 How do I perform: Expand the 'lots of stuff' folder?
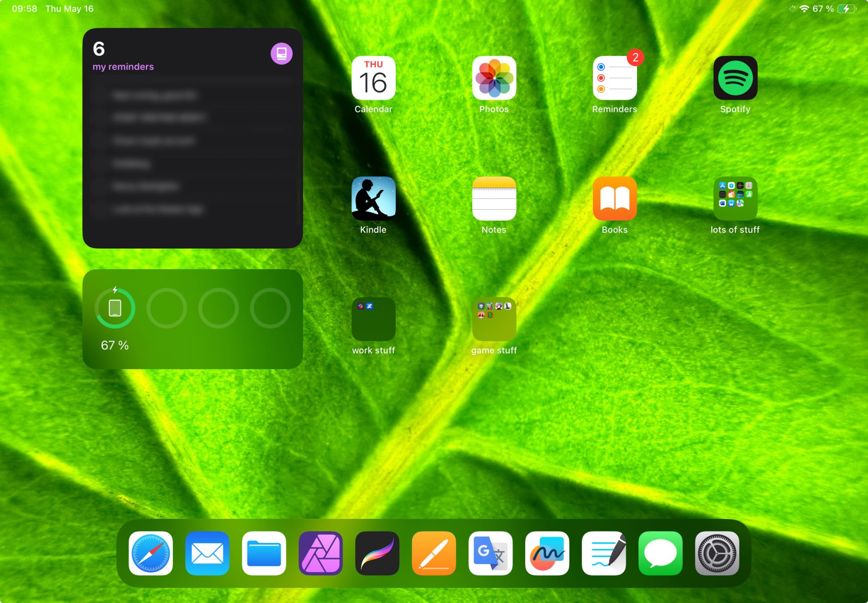(x=735, y=199)
